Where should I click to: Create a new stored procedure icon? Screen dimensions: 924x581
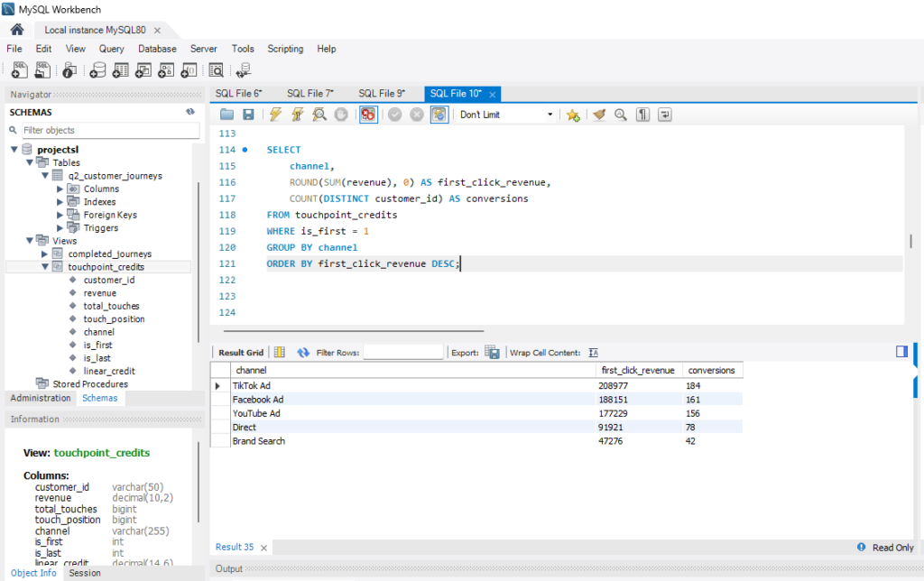pos(166,70)
